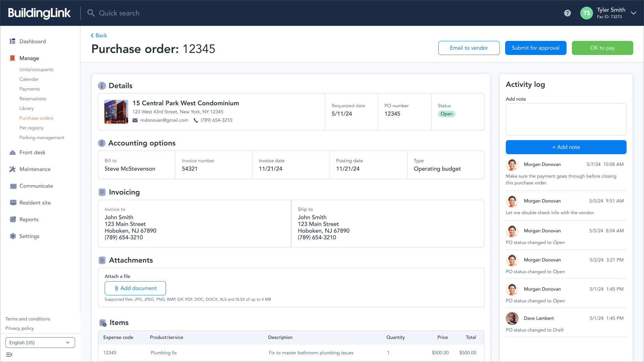Open the English (US) language dropdown
Screen dimensions: 644x362
pyautogui.click(x=40, y=343)
